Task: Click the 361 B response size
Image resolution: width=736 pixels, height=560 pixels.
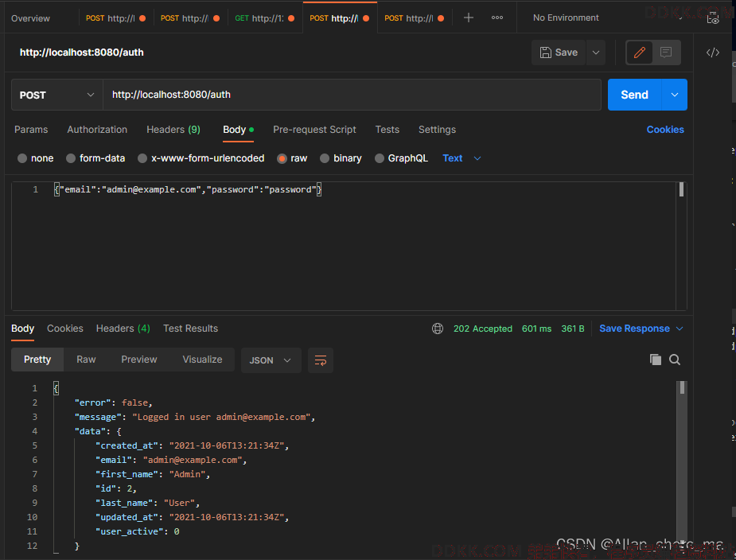Action: [573, 329]
